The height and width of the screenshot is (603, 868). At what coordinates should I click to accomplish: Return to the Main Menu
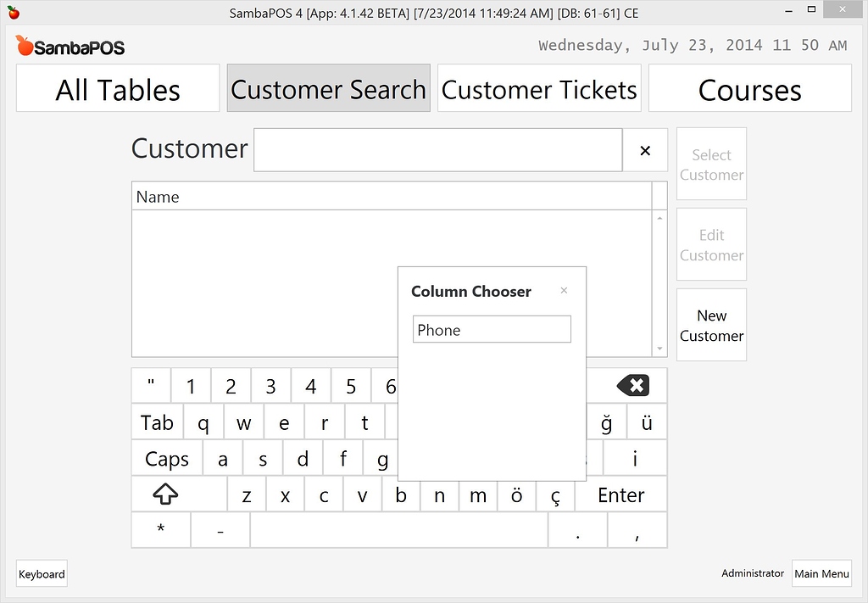821,573
